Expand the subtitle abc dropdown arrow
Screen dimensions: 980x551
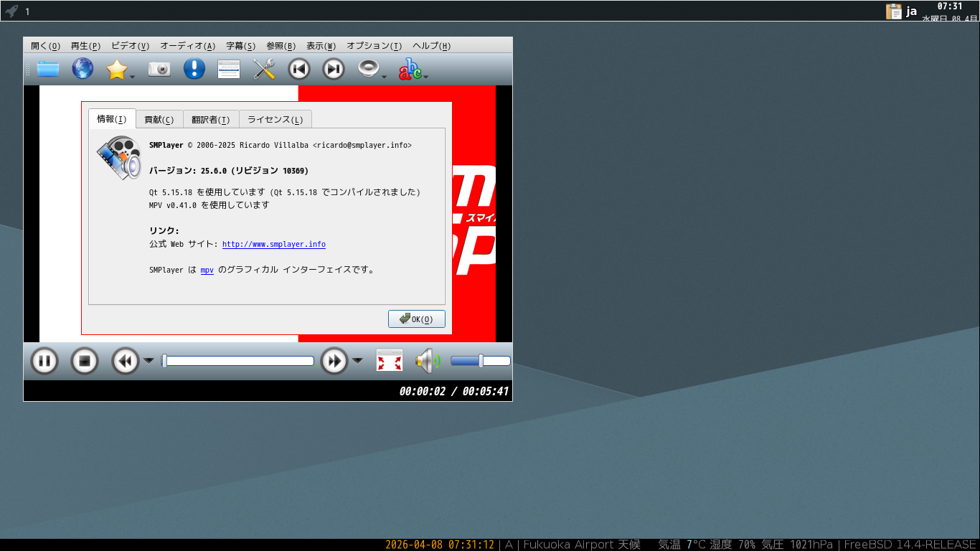coord(426,76)
